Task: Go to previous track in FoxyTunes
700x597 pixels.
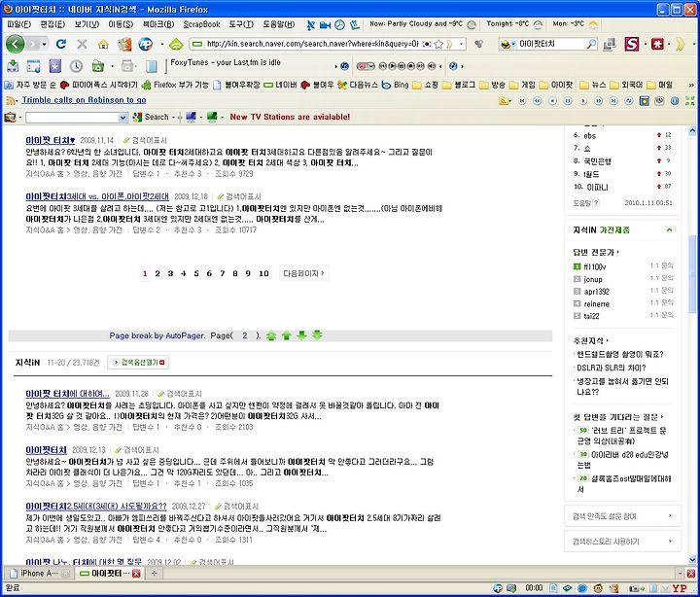Action: pyautogui.click(x=383, y=66)
